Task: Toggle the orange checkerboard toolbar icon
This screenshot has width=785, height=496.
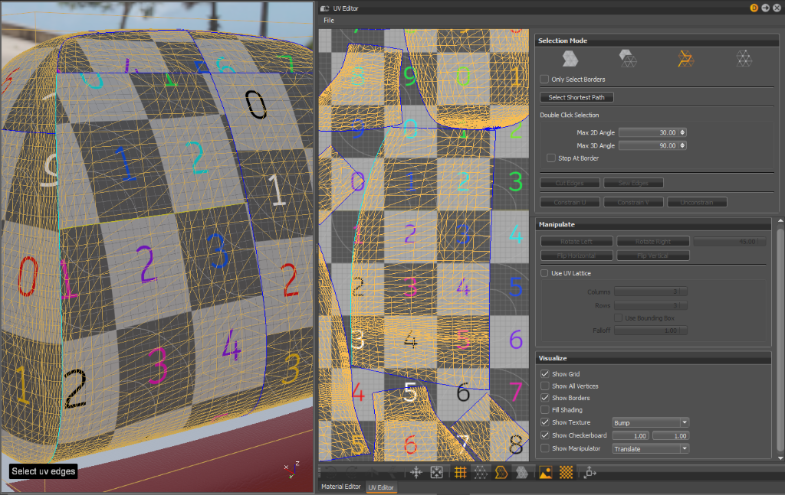Action: click(x=566, y=472)
